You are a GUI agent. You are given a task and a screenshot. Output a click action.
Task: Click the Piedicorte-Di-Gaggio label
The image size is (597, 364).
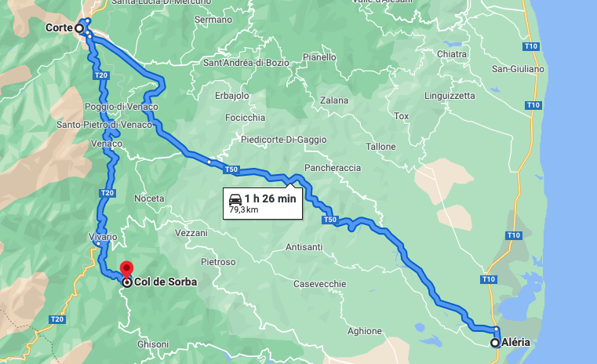coord(284,140)
